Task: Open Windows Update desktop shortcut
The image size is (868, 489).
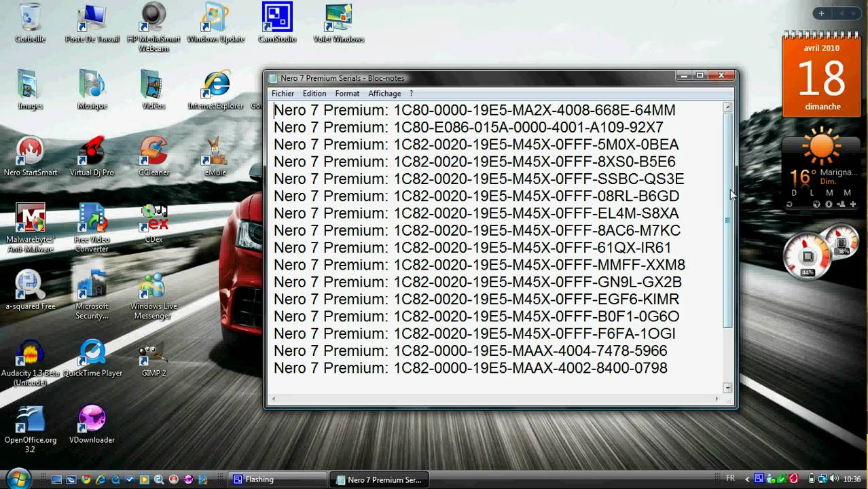Action: (215, 23)
